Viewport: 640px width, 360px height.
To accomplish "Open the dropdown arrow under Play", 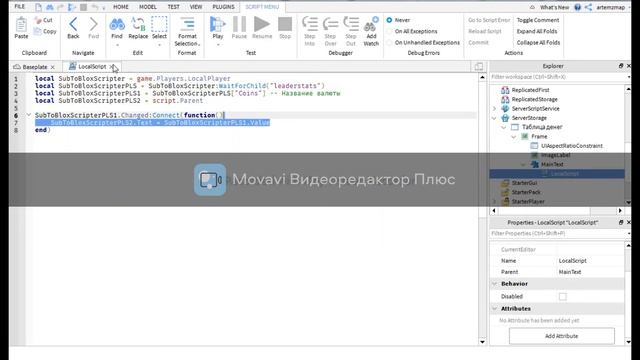I will (218, 44).
